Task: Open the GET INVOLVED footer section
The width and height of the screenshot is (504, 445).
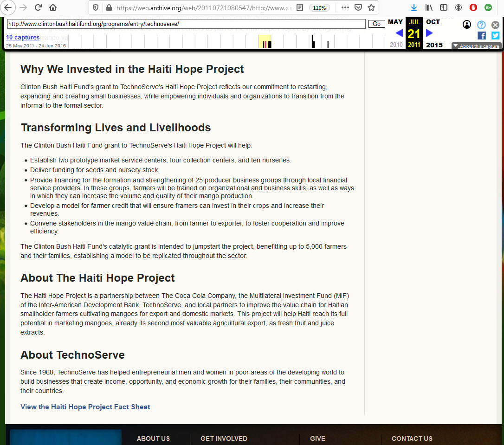Action: 224,439
